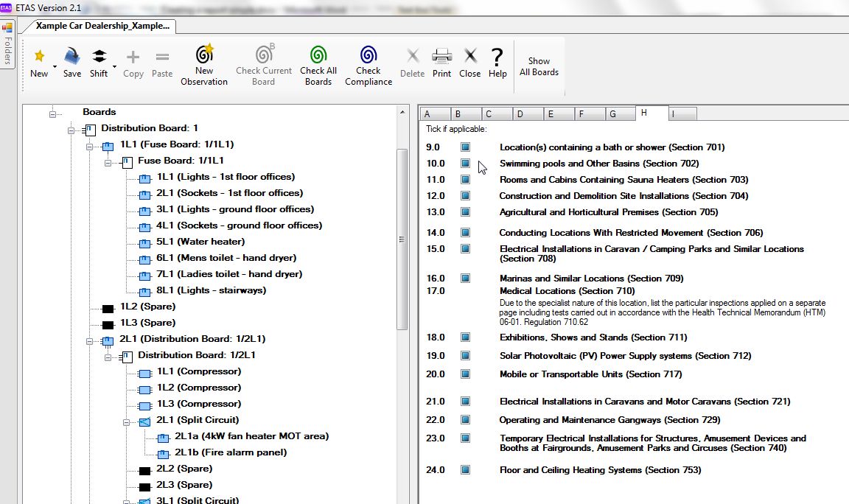This screenshot has width=849, height=504.
Task: Click Show All Boards button
Action: click(539, 66)
